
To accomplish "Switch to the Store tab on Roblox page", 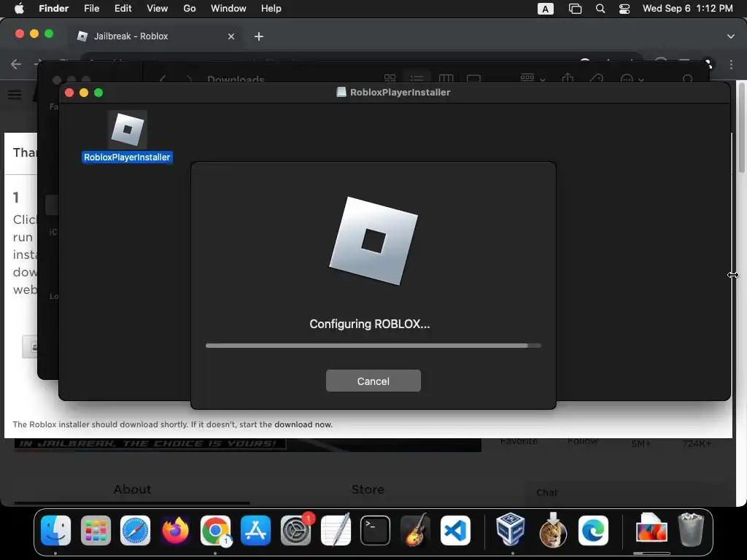I will (x=368, y=489).
